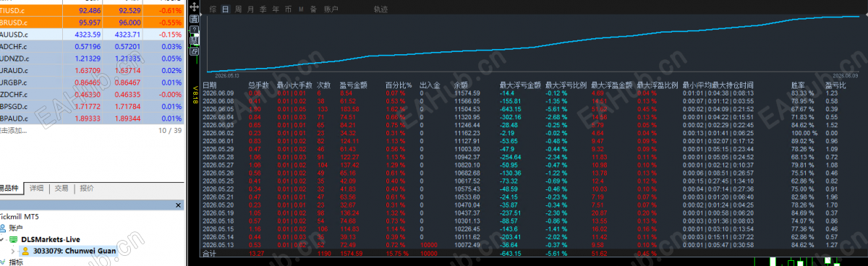The image size is (868, 266).
Task: Switch to the 综 period tab
Action: click(x=213, y=9)
